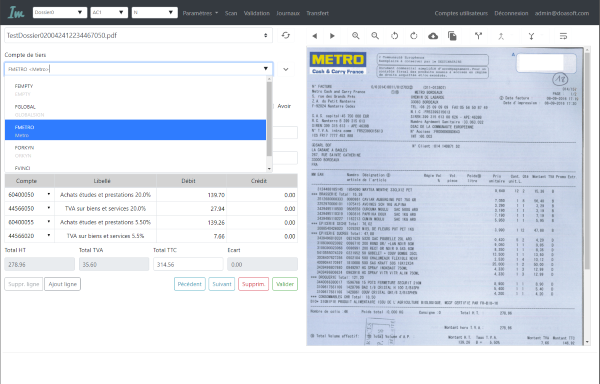Screen dimensions: 600x384
Task: Open the TestDossier PDF file selector
Action: 138,35
